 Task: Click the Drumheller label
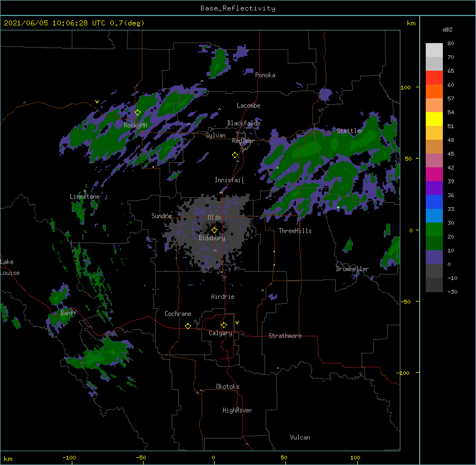click(352, 269)
